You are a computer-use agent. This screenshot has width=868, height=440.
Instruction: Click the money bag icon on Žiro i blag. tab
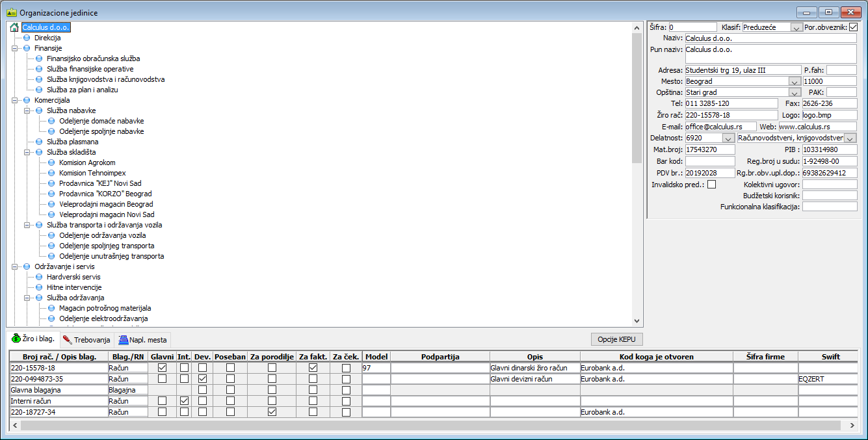click(x=17, y=339)
